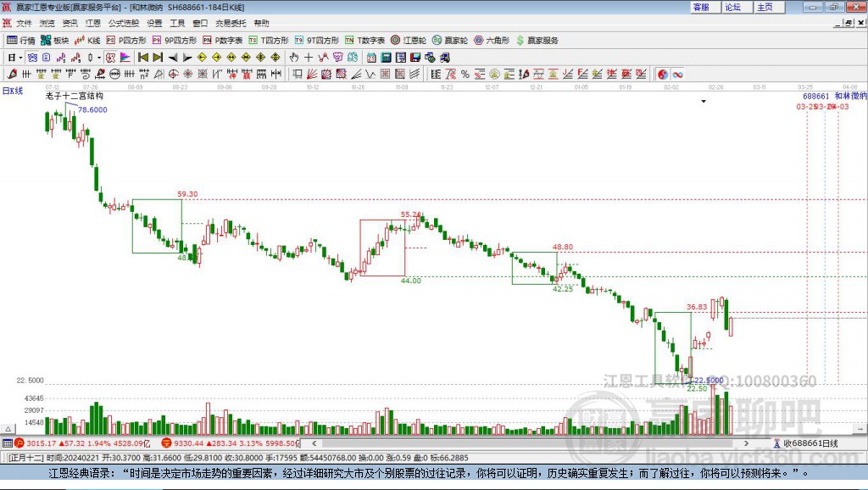The width and height of the screenshot is (868, 490).
Task: Open the 板块 sector view
Action: [55, 41]
